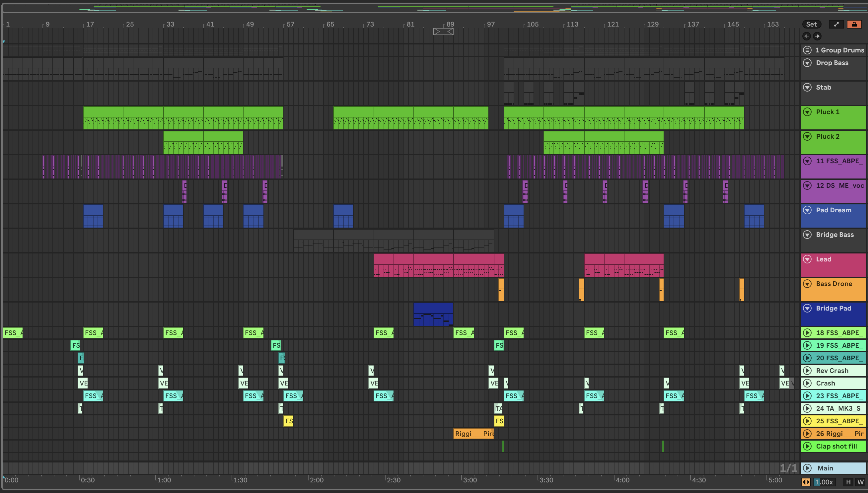Toggle the W optimize width button
This screenshot has width=868, height=493.
860,482
